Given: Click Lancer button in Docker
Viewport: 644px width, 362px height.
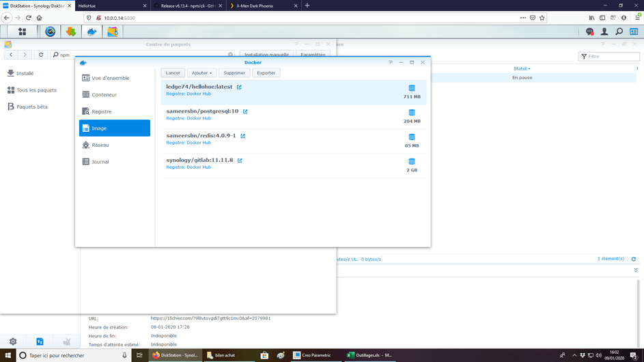Looking at the screenshot, I should coord(173,72).
